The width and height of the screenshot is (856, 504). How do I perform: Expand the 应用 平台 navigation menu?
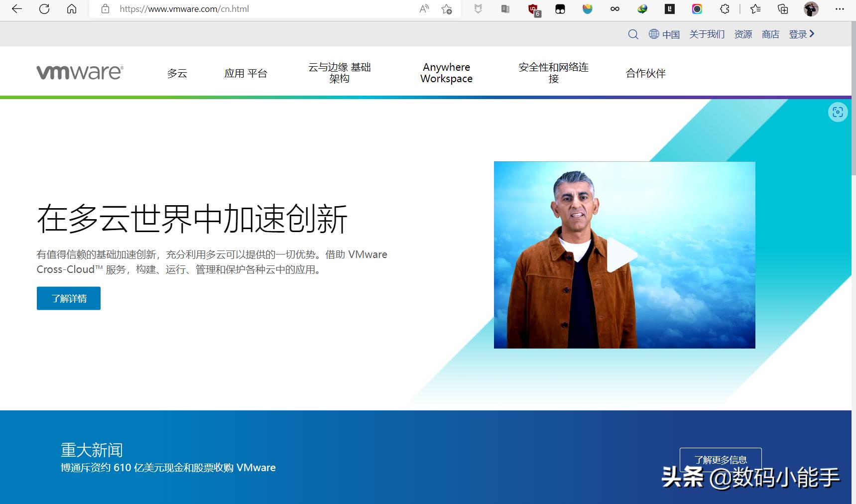click(246, 73)
